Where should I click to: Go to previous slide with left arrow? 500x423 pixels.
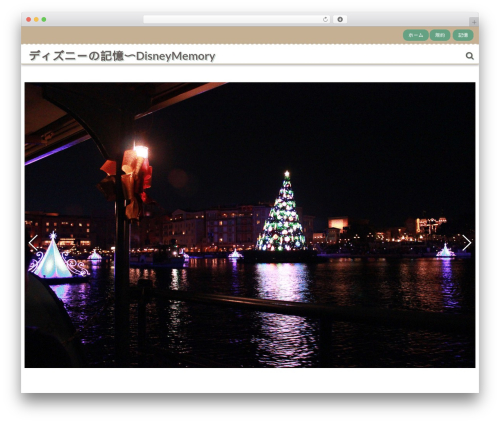(x=33, y=243)
